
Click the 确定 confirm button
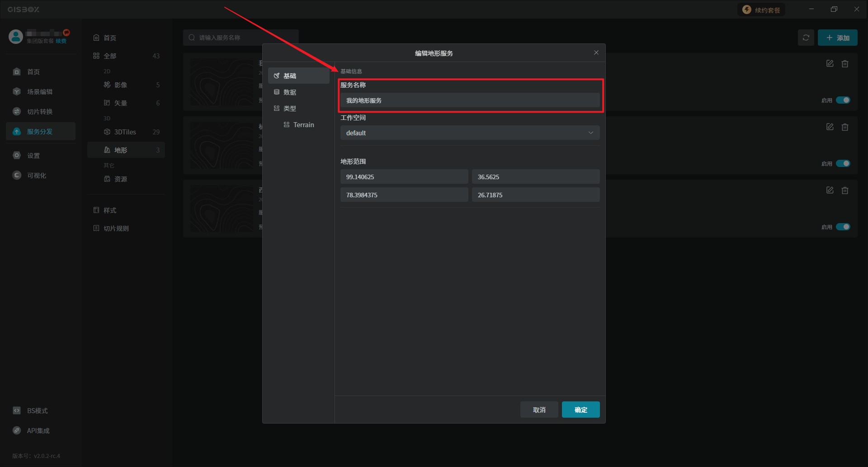(x=580, y=410)
